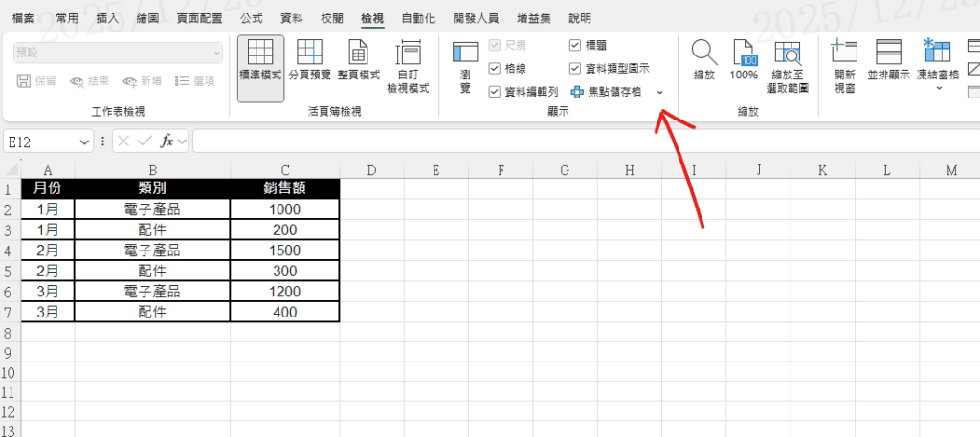Screen dimensions: 980x437
Task: Toggle the 格線 gridlines checkbox
Action: click(x=495, y=68)
